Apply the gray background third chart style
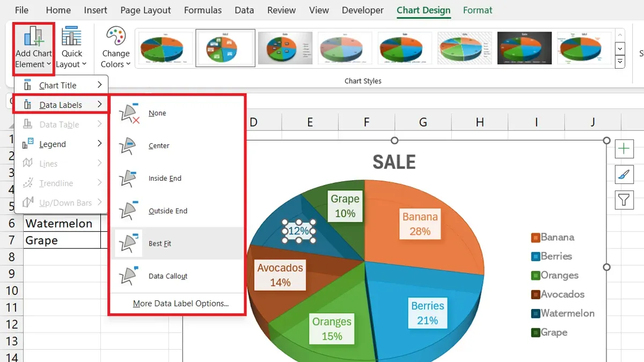This screenshot has height=362, width=644. (286, 48)
